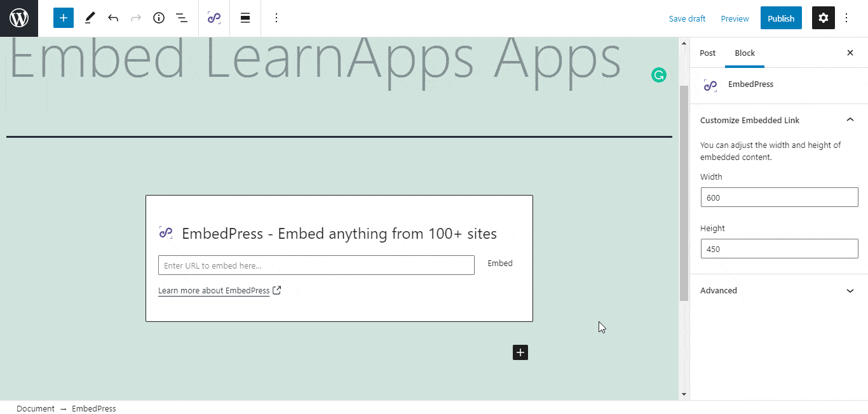Close the settings sidebar
Viewport: 868px width, 414px height.
point(850,53)
